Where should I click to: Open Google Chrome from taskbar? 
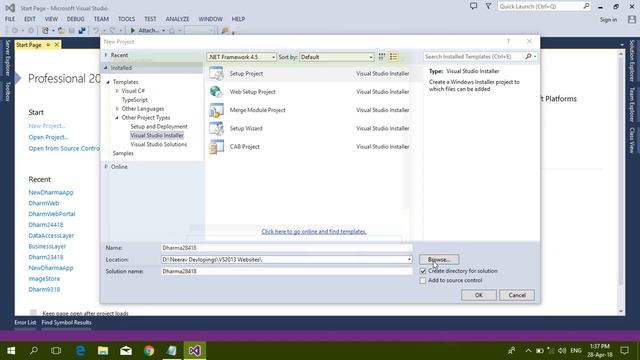(x=149, y=351)
